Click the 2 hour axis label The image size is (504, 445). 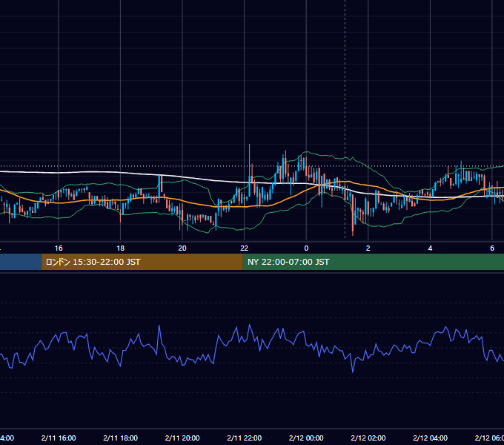click(x=368, y=248)
